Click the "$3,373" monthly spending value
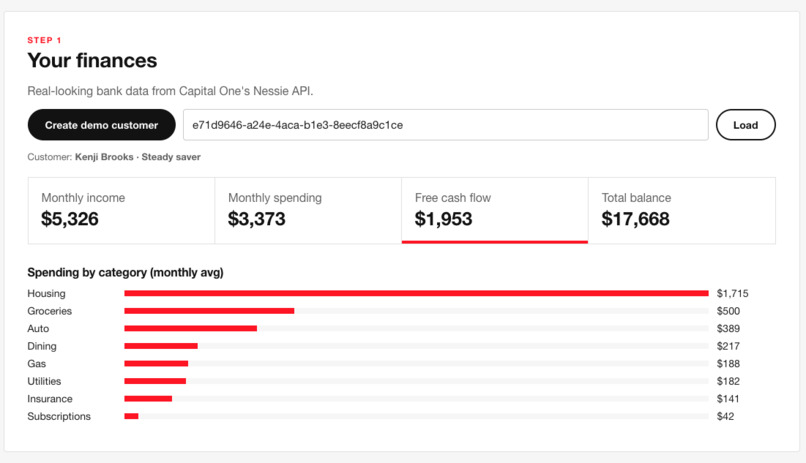 point(257,219)
